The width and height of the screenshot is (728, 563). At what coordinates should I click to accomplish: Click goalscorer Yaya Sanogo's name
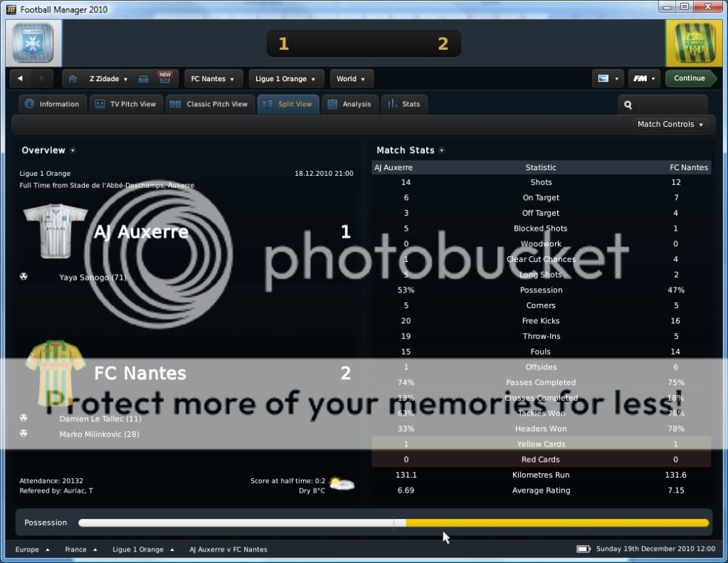click(x=93, y=278)
